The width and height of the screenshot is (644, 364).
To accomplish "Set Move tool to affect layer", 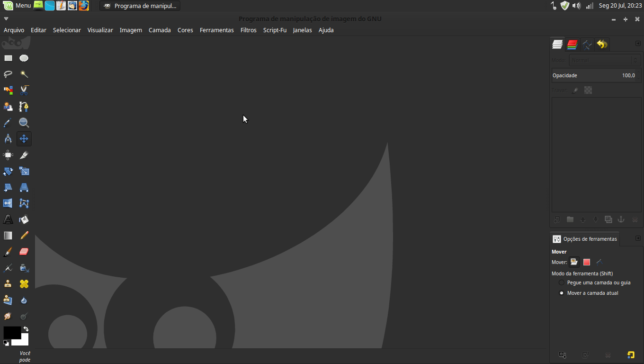I will 574,262.
